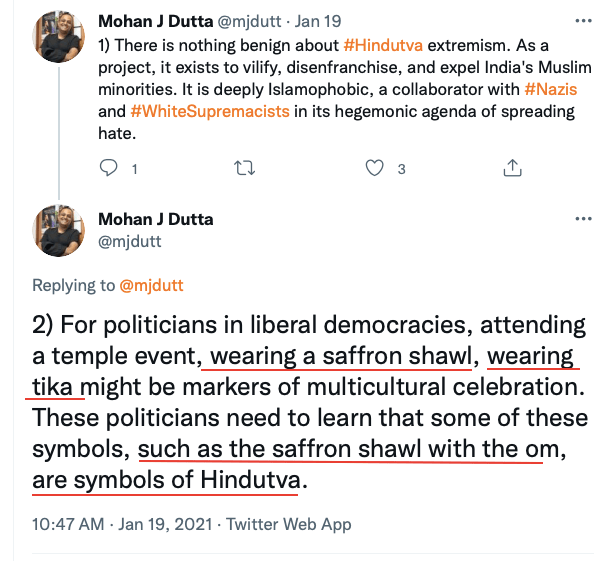The width and height of the screenshot is (608, 561).
Task: Click the Twitter Web App source link
Action: point(289,523)
